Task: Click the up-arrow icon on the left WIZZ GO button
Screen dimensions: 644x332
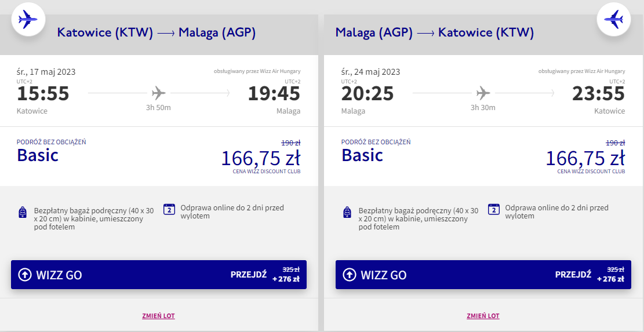Action: click(25, 275)
